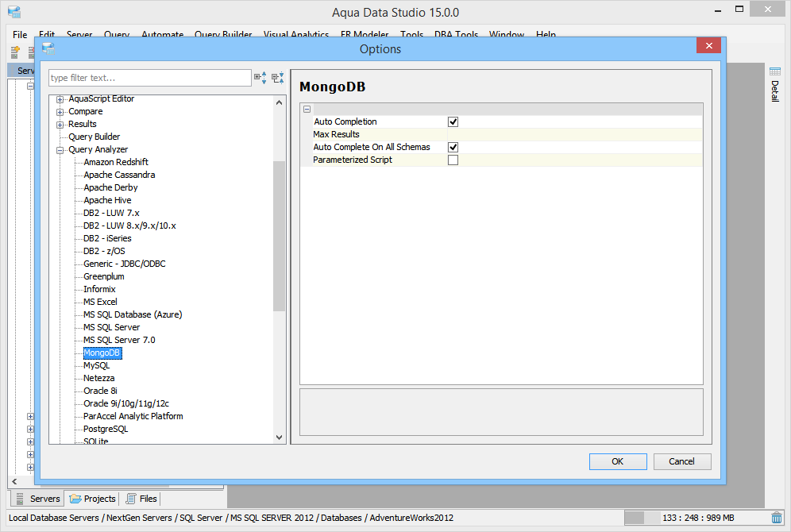791x532 pixels.
Task: Select Oracle 8i option
Action: [100, 391]
